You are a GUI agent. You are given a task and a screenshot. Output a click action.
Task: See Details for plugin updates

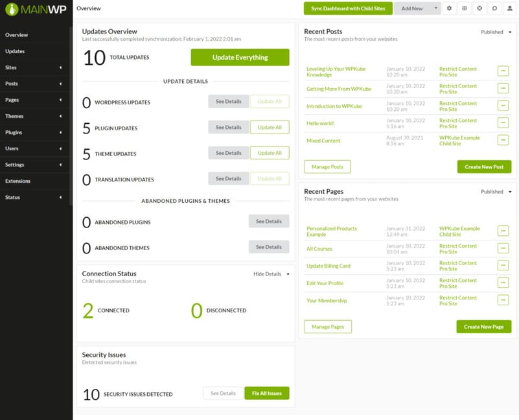[x=228, y=127]
